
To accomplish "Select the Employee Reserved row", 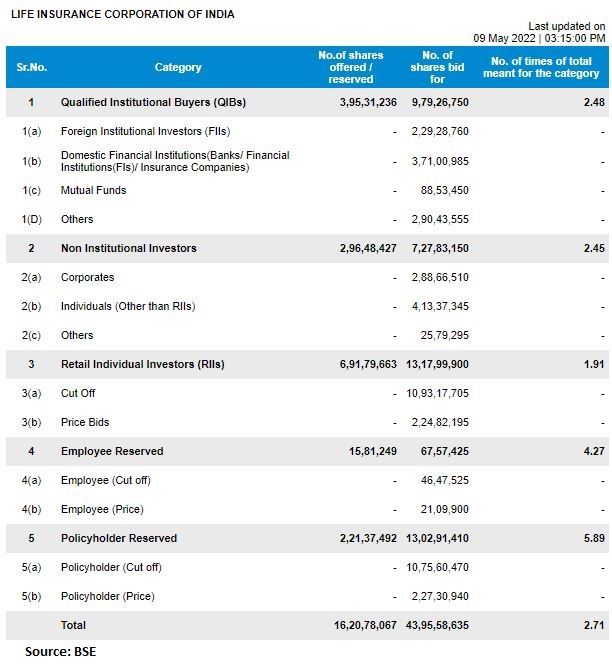I will 111,452.
